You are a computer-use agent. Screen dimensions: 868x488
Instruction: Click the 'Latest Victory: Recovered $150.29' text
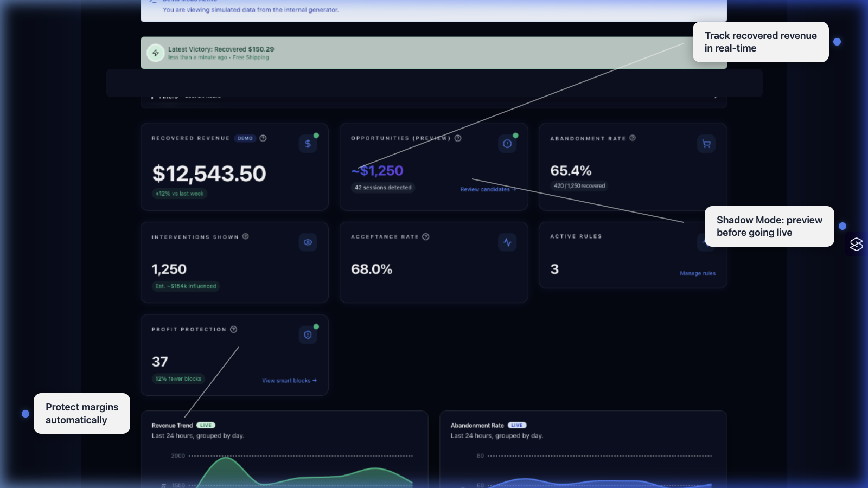point(221,49)
